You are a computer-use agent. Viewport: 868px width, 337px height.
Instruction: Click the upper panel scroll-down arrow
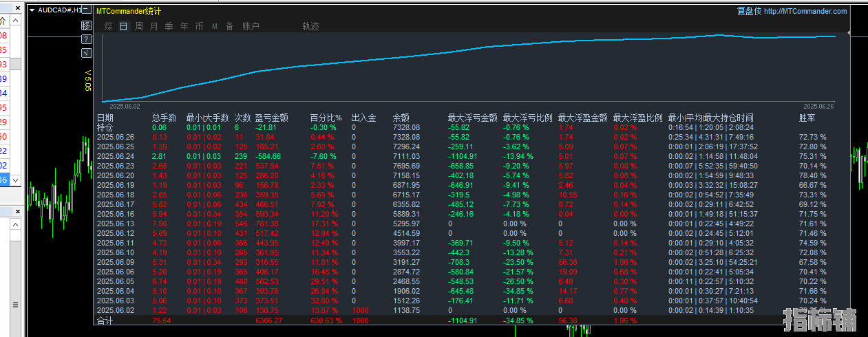(x=15, y=180)
